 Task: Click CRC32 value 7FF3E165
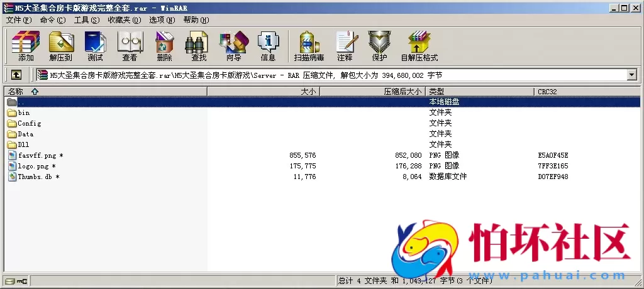pos(553,166)
